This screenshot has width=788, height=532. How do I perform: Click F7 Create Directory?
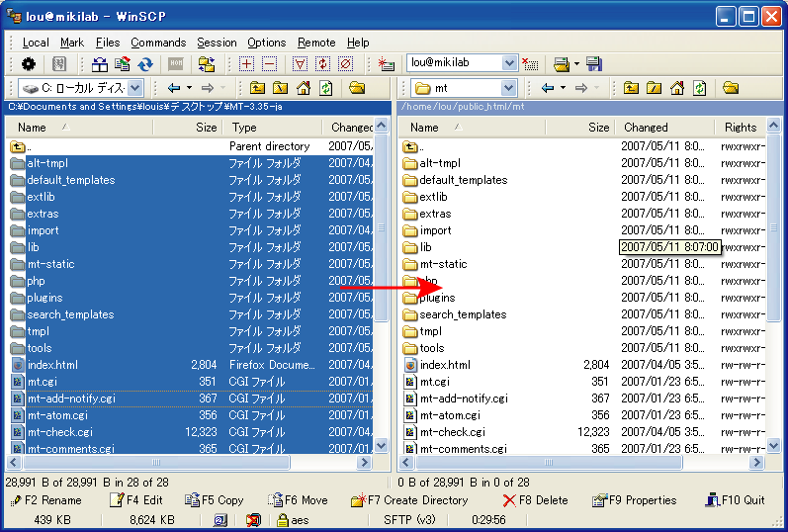(410, 500)
